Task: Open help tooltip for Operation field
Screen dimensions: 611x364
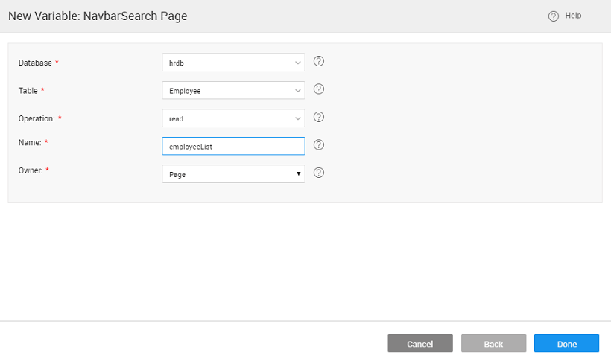Action: (x=318, y=117)
